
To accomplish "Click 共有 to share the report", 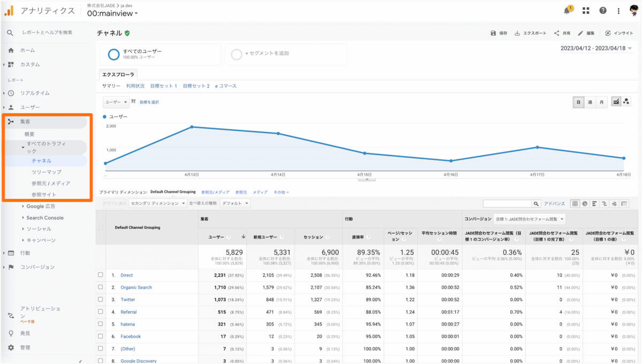I will [x=562, y=33].
